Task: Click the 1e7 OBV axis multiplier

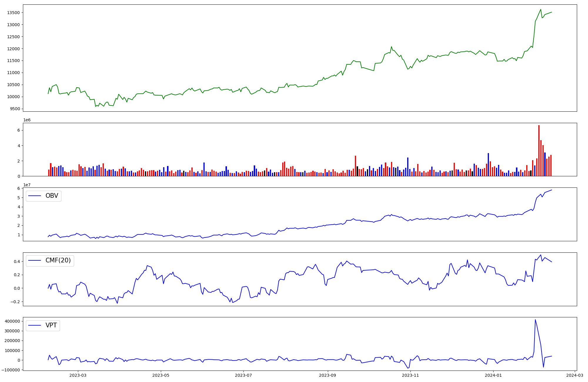Action: tap(27, 185)
